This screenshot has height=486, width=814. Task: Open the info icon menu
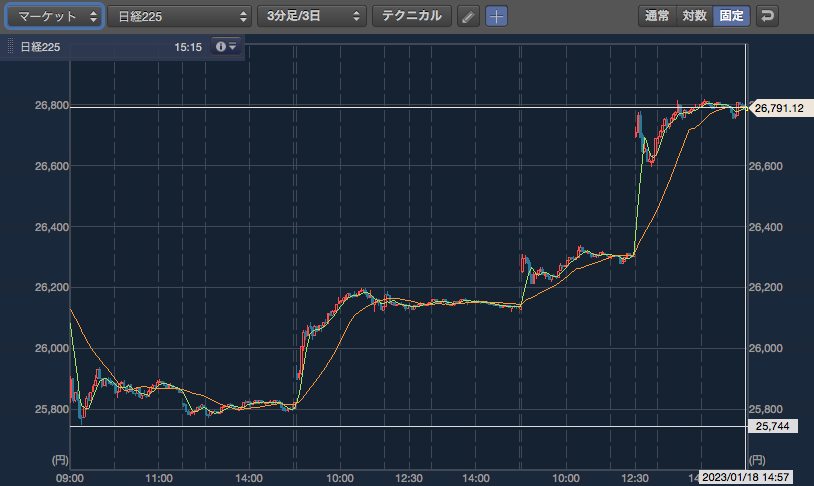[x=226, y=47]
